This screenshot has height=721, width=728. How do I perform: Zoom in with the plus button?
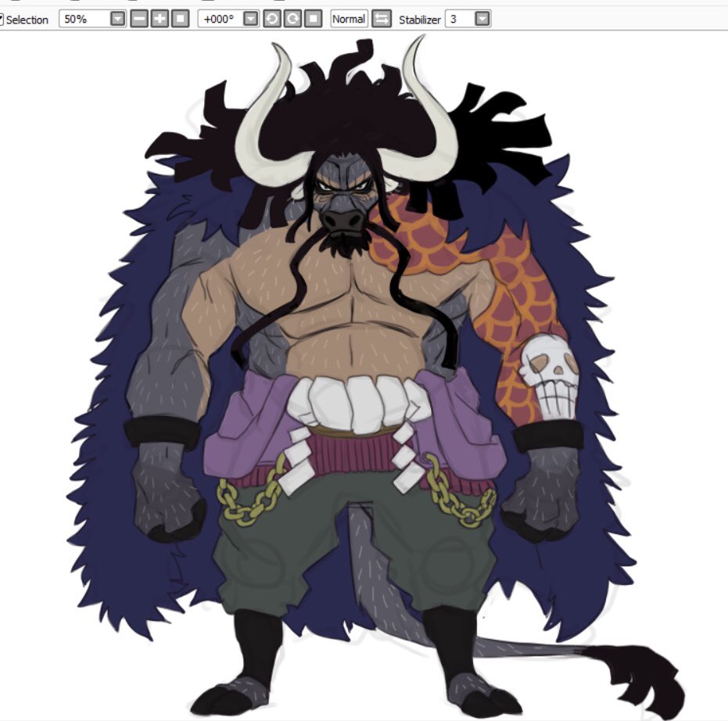[x=160, y=19]
